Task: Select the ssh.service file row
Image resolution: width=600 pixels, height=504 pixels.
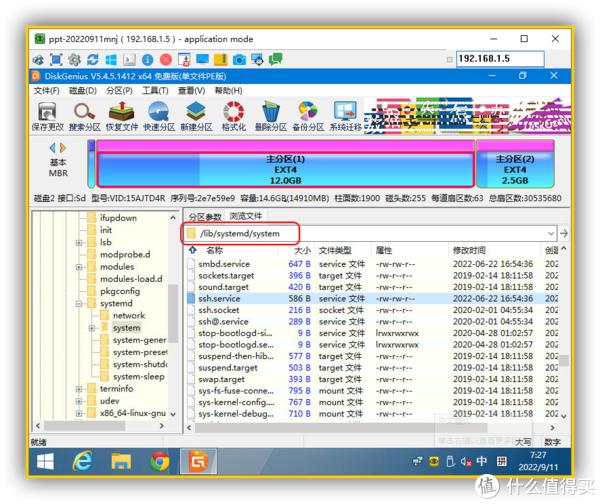Action: (x=372, y=298)
